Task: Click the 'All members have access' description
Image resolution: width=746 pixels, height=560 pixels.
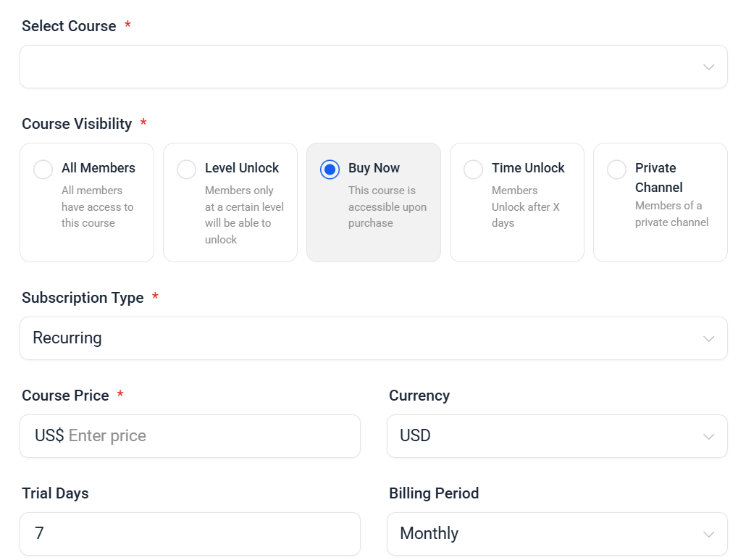Action: tap(97, 206)
